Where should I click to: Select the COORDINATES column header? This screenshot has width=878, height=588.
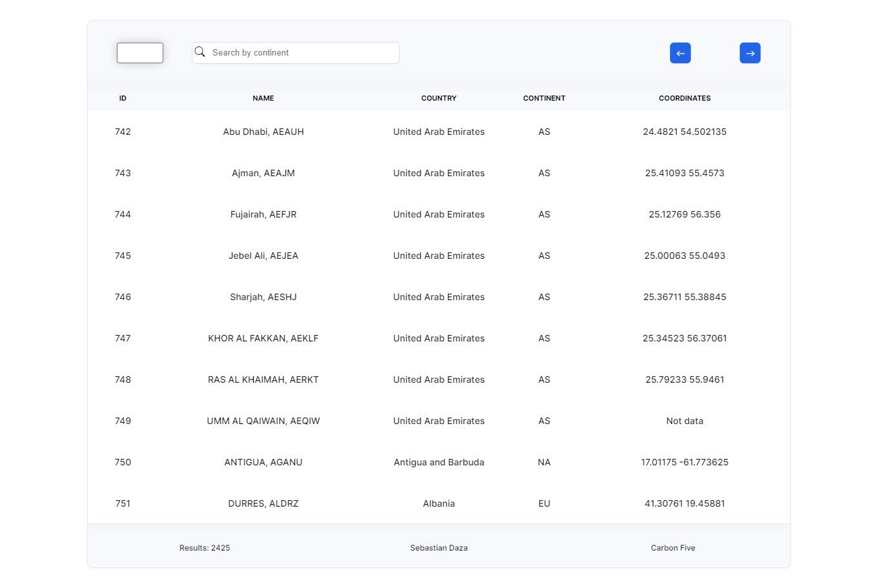684,98
